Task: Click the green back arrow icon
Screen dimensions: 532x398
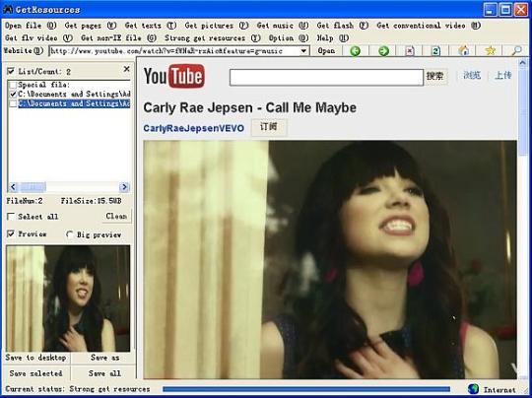Action: click(x=355, y=51)
